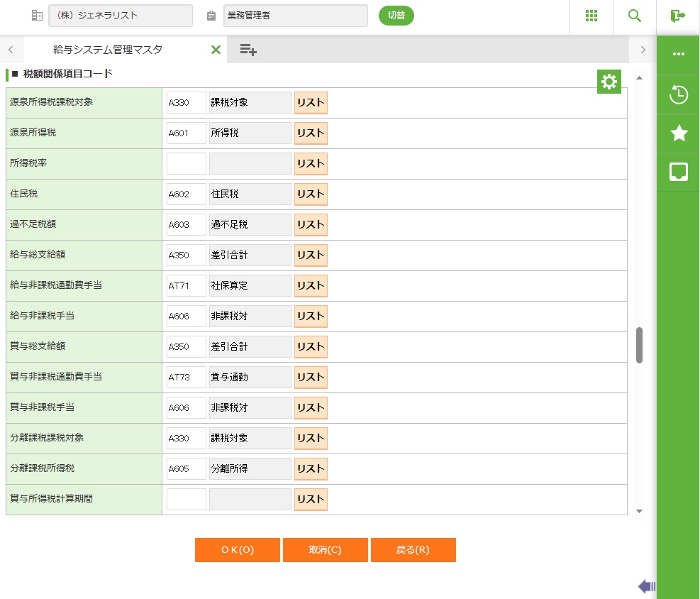Image resolution: width=700 pixels, height=599 pixels.
Task: Click the OK(O) button
Action: point(237,550)
